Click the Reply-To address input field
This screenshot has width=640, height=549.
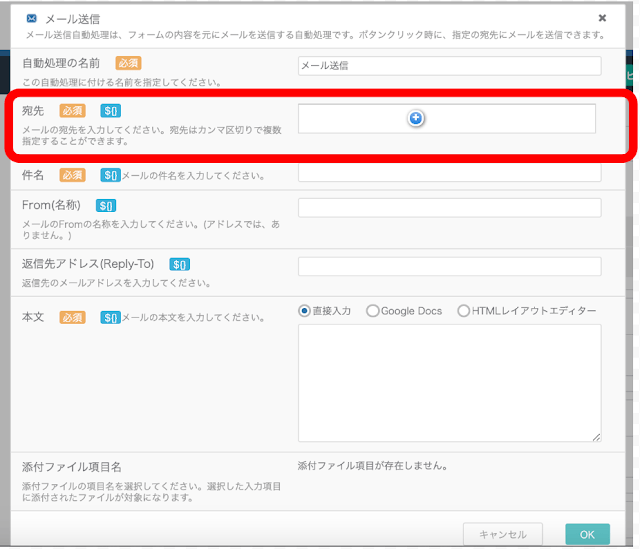coord(449,267)
